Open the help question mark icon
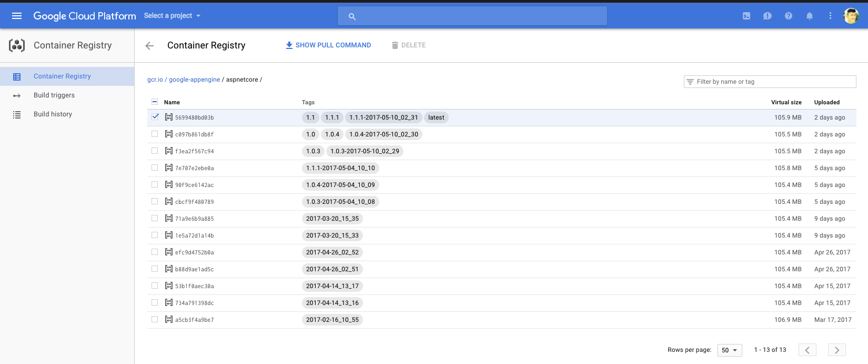Screen dimensions: 868x364 789,16
